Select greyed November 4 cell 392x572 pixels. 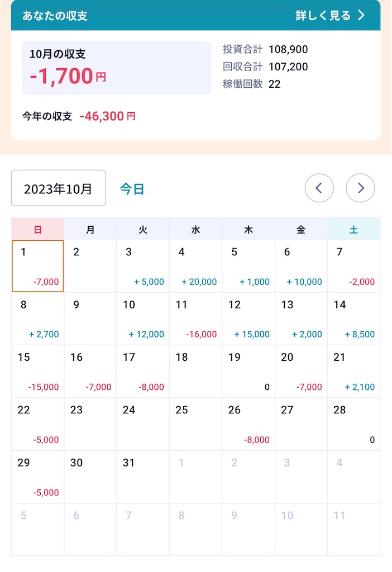coord(353,477)
